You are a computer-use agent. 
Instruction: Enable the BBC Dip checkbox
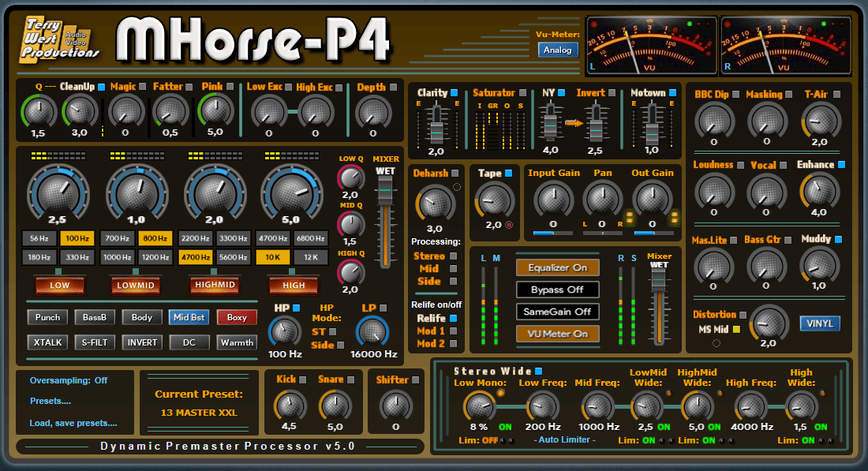pyautogui.click(x=735, y=95)
